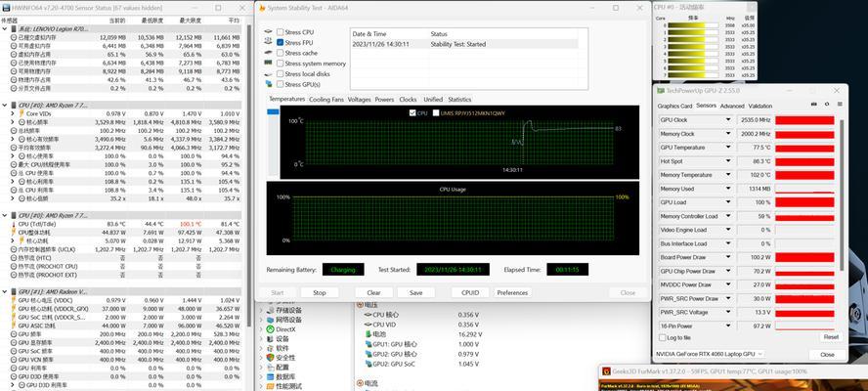Screen dimensions: 868x391
Task: Open Advanced tab in GPU-Z
Action: 732,106
